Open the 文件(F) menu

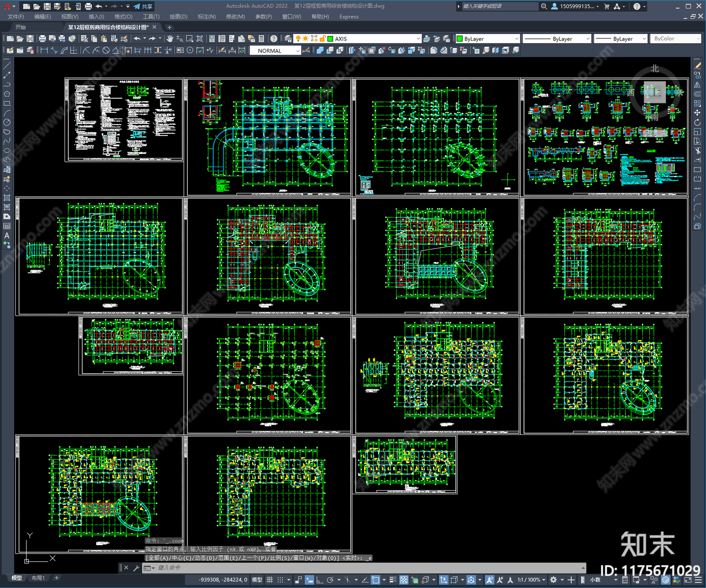pyautogui.click(x=16, y=17)
